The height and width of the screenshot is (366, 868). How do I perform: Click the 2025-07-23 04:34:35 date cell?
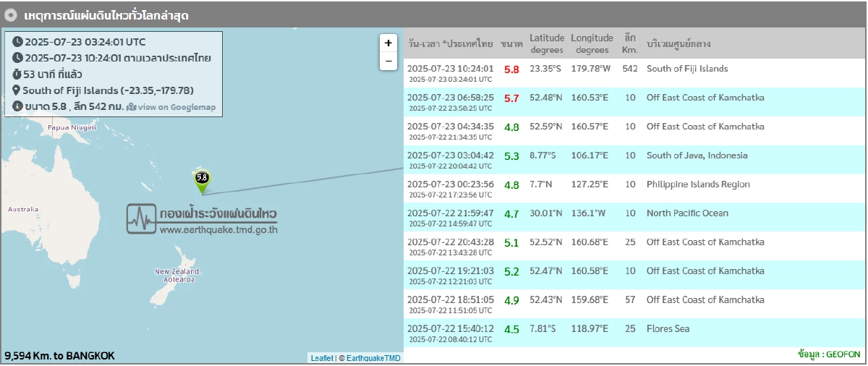[451, 131]
